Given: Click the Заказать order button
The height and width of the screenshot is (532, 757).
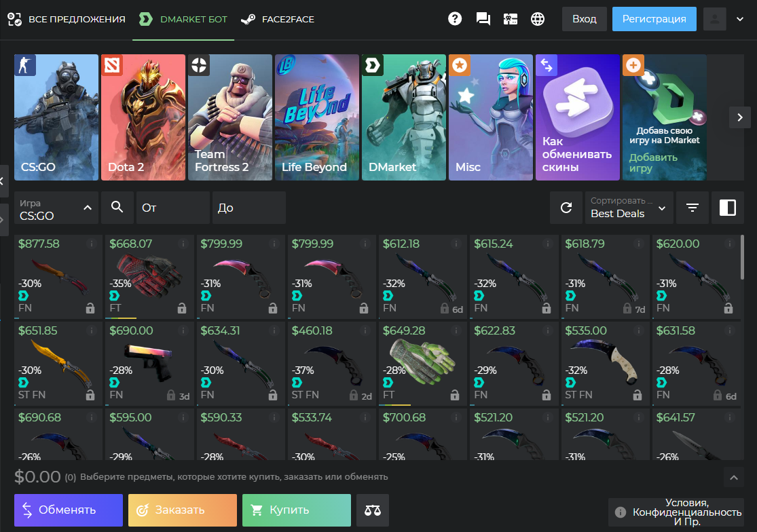Looking at the screenshot, I should pyautogui.click(x=183, y=510).
